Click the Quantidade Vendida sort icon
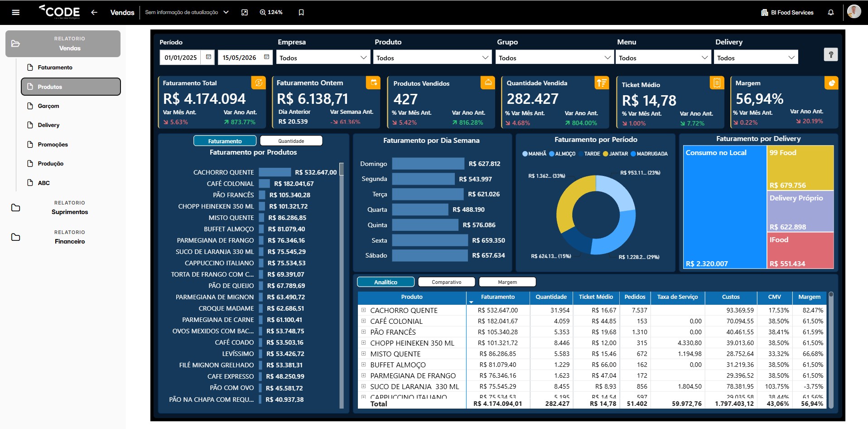Viewport: 868px width, 429px height. 602,83
